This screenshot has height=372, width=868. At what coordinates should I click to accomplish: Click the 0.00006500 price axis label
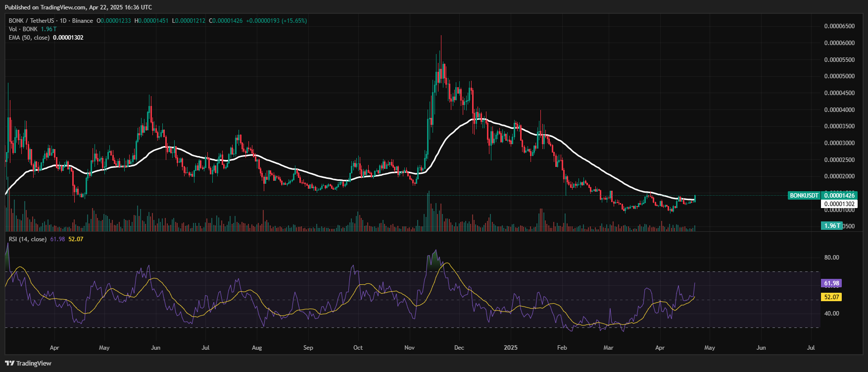click(x=839, y=26)
